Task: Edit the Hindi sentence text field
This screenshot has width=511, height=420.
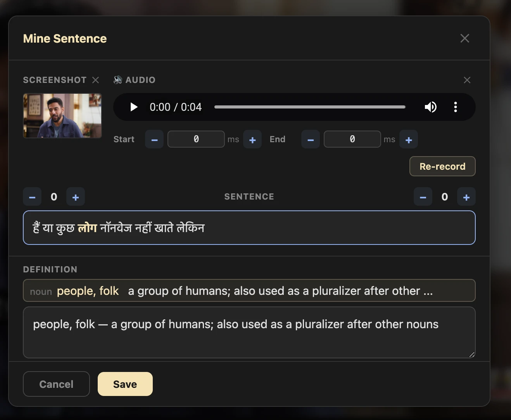Action: (249, 228)
